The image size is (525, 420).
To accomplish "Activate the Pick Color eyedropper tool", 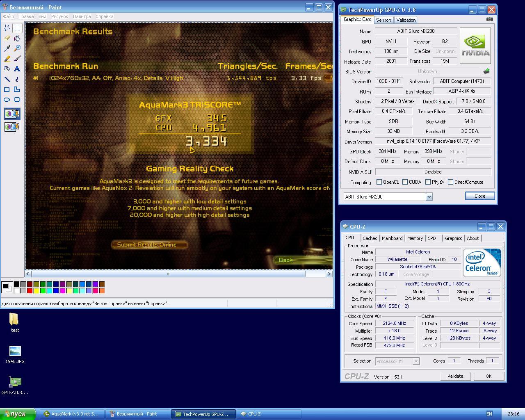I will point(7,48).
